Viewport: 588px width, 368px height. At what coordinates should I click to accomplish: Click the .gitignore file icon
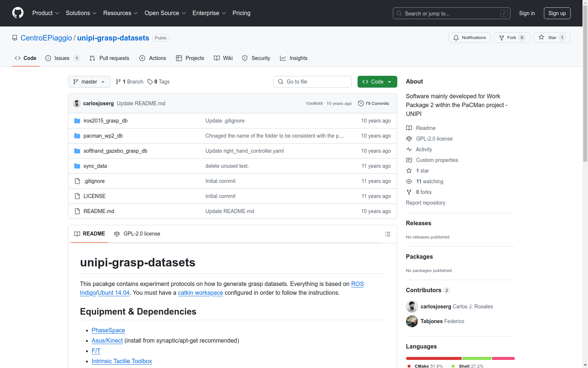[x=77, y=181]
